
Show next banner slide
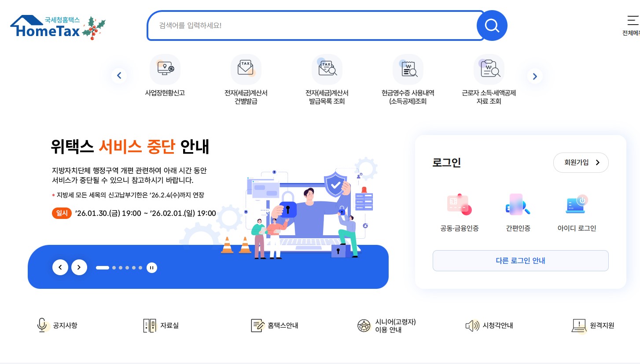coord(79,267)
